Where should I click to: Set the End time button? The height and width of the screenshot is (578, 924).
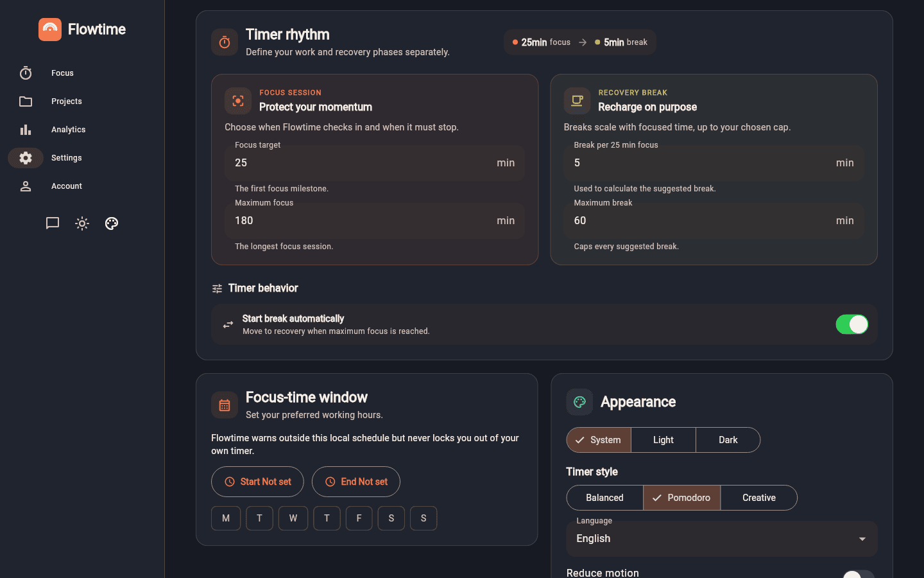356,482
